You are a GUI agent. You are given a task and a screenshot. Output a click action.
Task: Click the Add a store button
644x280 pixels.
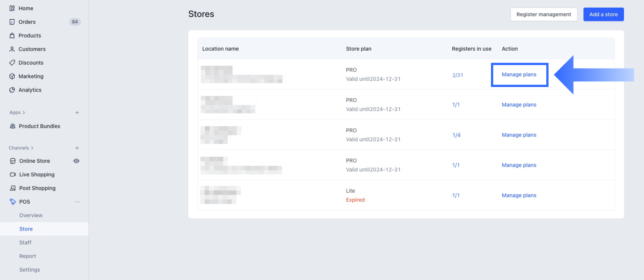(x=603, y=14)
